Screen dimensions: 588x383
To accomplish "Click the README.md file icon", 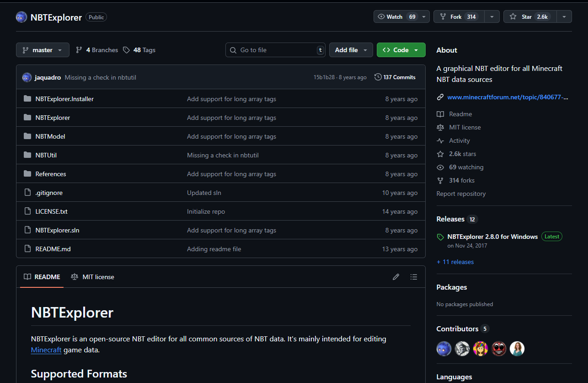I will pyautogui.click(x=27, y=249).
